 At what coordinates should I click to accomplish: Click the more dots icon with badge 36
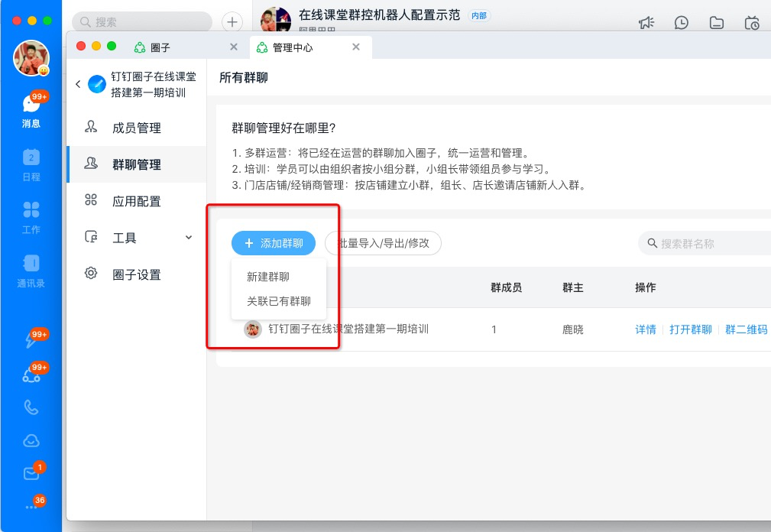click(31, 507)
